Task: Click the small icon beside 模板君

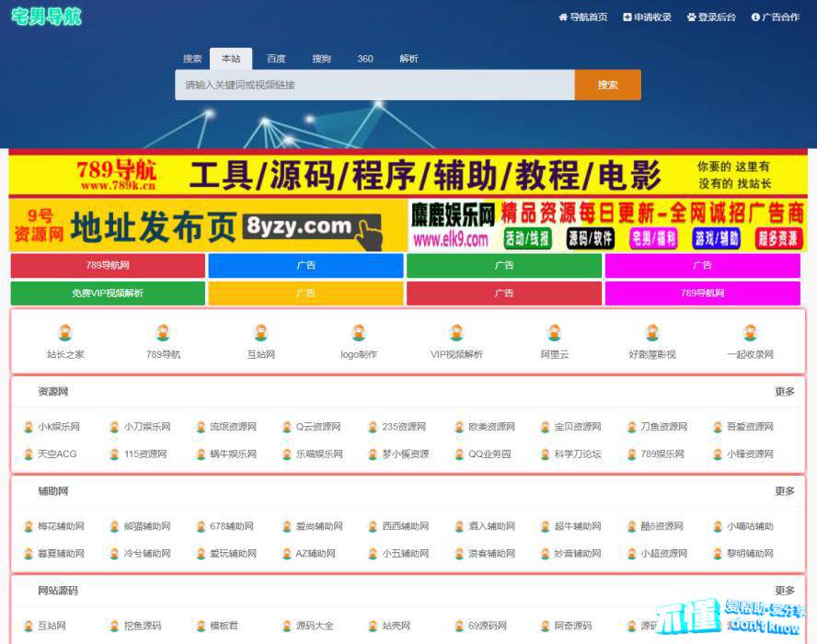Action: tap(201, 626)
